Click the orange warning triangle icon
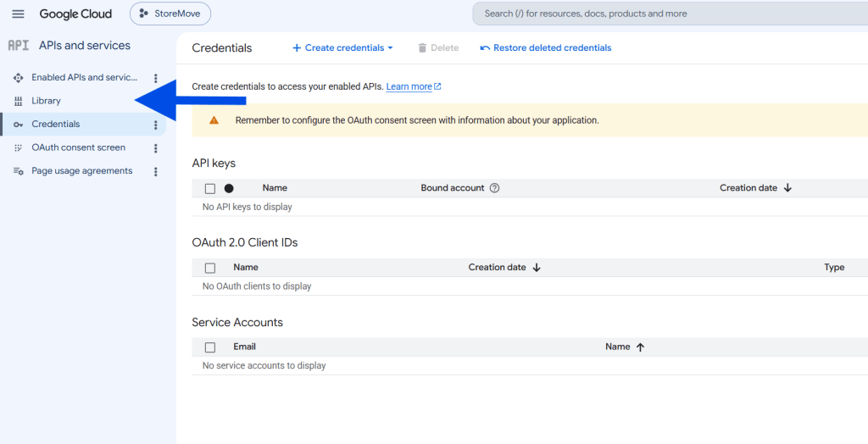This screenshot has width=868, height=444. pos(214,120)
